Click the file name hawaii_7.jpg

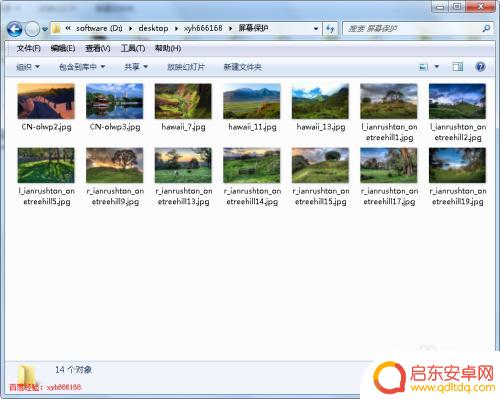[183, 127]
